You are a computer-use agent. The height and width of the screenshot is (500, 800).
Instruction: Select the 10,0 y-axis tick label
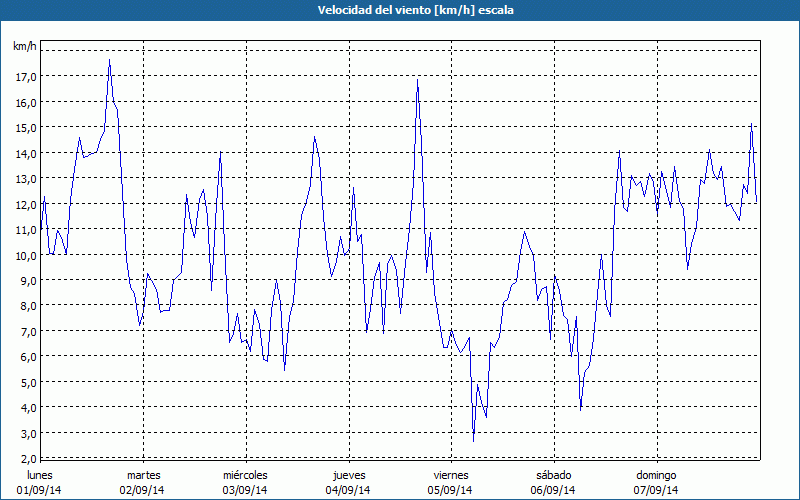pos(26,255)
